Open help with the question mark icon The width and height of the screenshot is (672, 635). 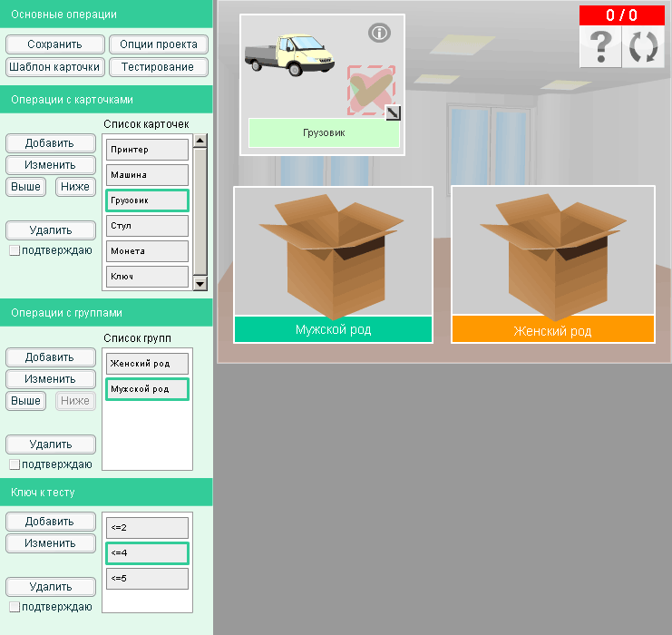coord(600,47)
